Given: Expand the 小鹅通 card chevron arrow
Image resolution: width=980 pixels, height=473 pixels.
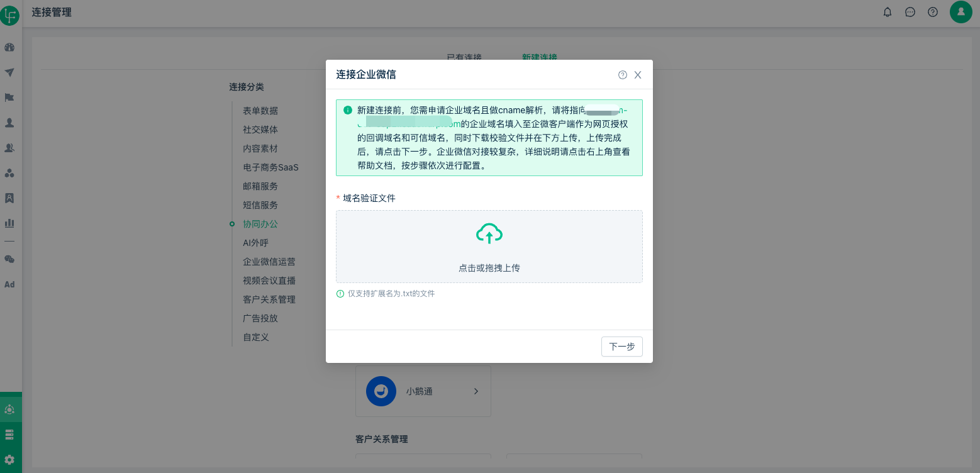Looking at the screenshot, I should click(476, 391).
